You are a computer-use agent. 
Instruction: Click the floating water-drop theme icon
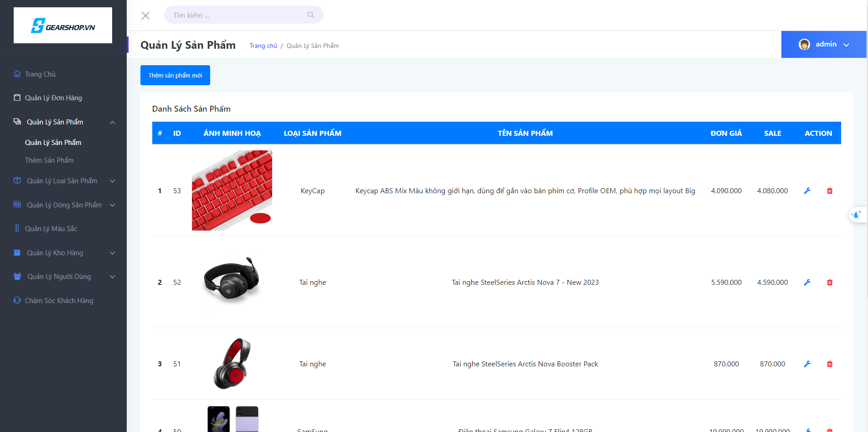pos(857,215)
